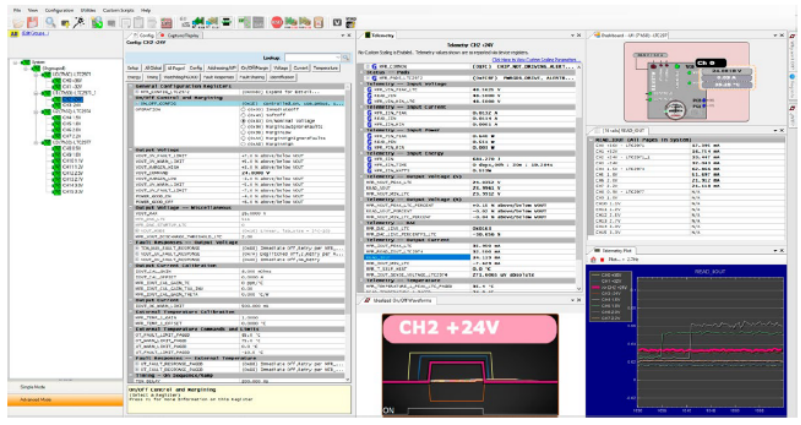Collapse the Output Voltage section header
The image size is (801, 425).
click(131, 150)
